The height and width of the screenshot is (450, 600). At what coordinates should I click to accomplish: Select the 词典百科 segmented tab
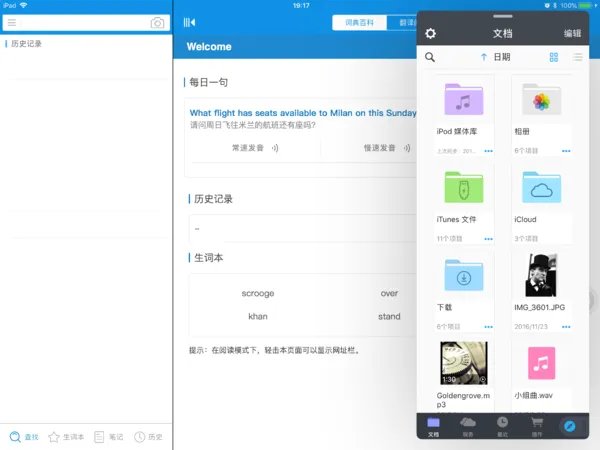pyautogui.click(x=359, y=23)
